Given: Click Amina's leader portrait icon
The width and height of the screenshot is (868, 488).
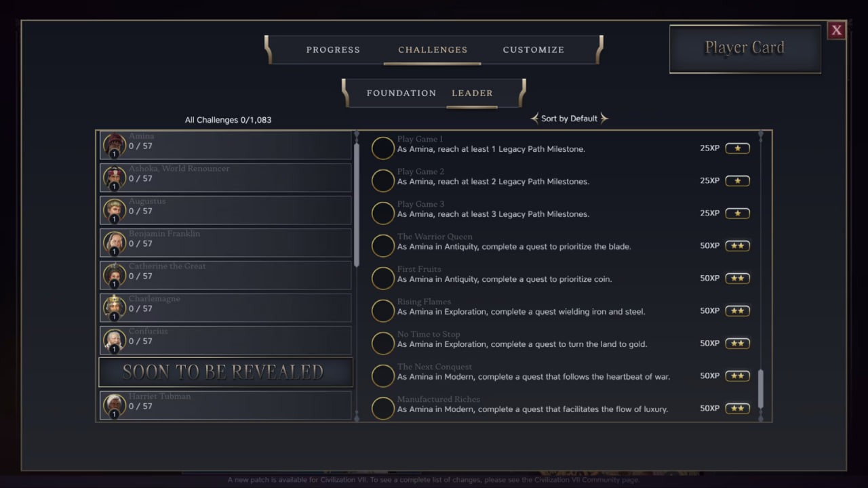Looking at the screenshot, I should point(115,145).
